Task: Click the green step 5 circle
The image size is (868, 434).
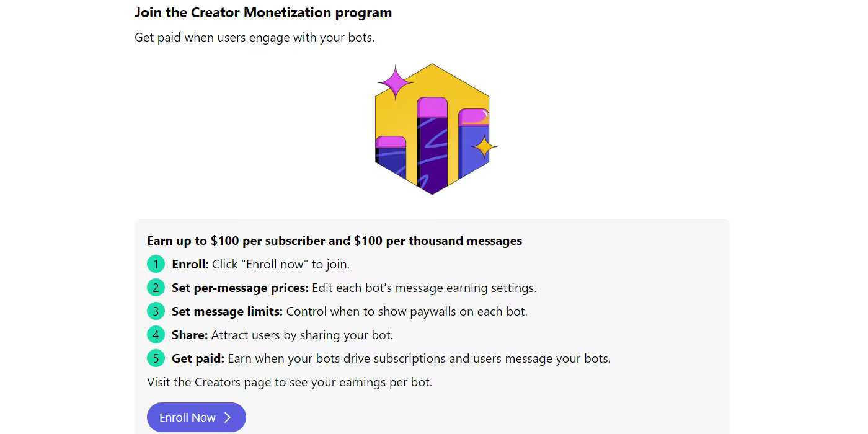Action: pos(156,358)
